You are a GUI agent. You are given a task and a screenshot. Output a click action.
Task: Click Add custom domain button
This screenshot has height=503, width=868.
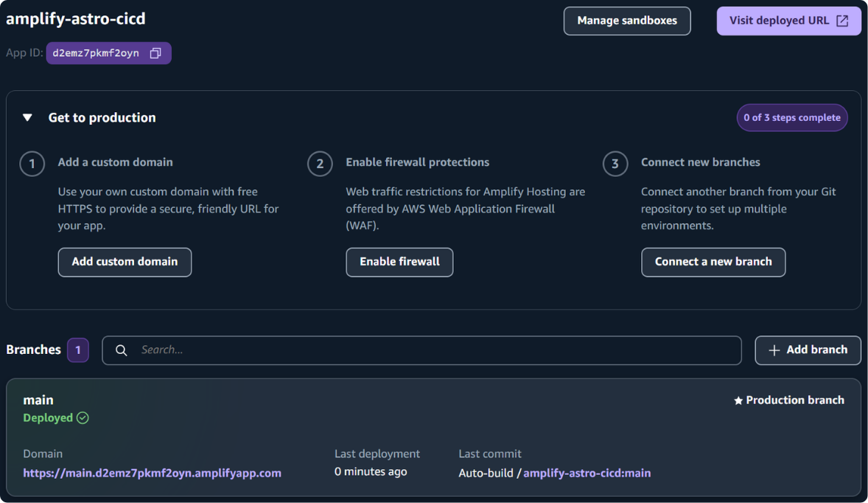[125, 262]
